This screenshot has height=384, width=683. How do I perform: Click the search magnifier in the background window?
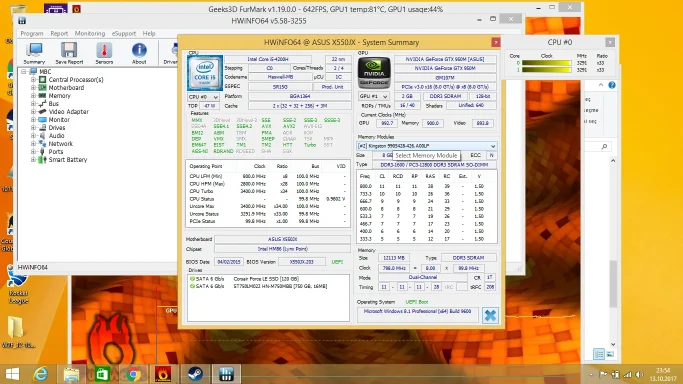coord(604,147)
